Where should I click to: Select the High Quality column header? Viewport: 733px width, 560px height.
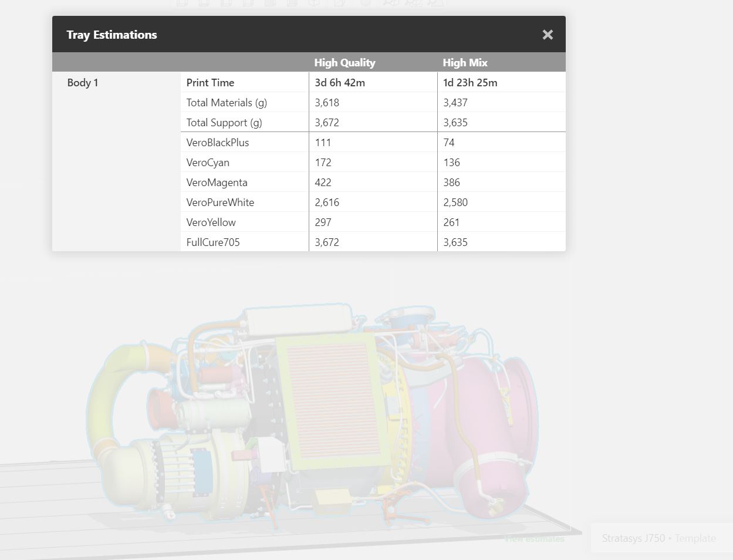coord(344,62)
